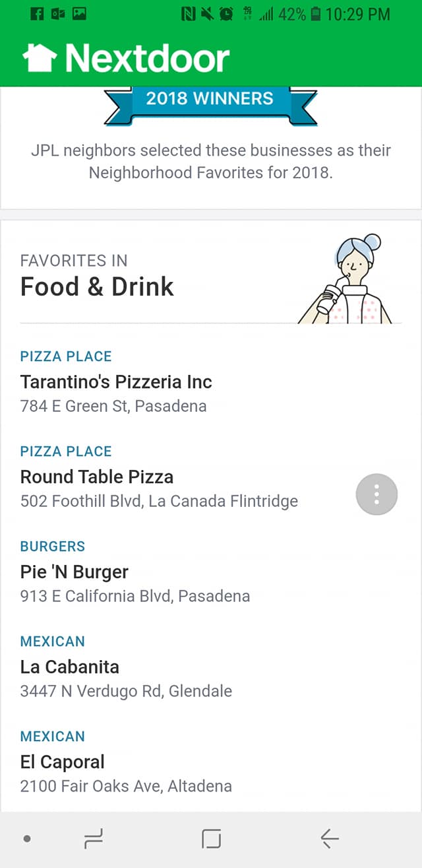This screenshot has width=422, height=868.
Task: Tap the gallery image notification icon
Action: pyautogui.click(x=79, y=14)
